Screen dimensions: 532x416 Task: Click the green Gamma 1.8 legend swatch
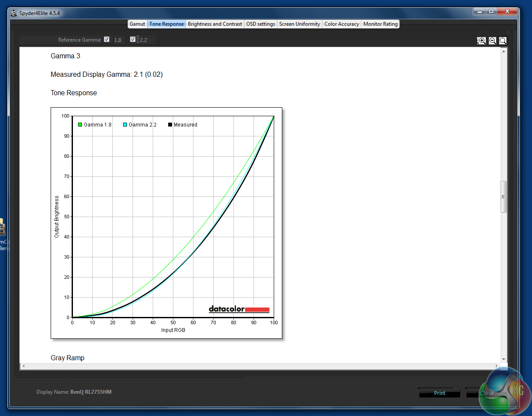click(x=80, y=125)
